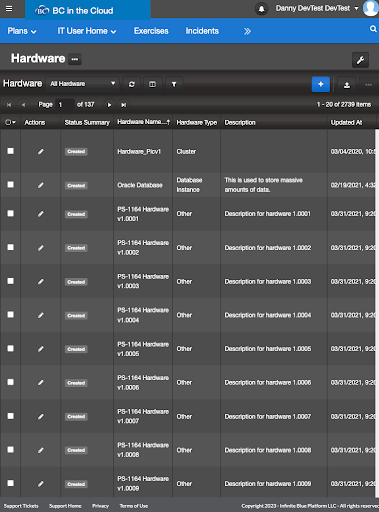Click the BC in the Cloud logo

coord(75,11)
